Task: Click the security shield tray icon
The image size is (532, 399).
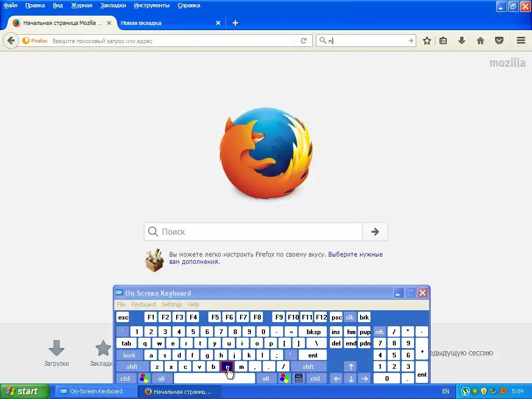Action: click(x=484, y=391)
